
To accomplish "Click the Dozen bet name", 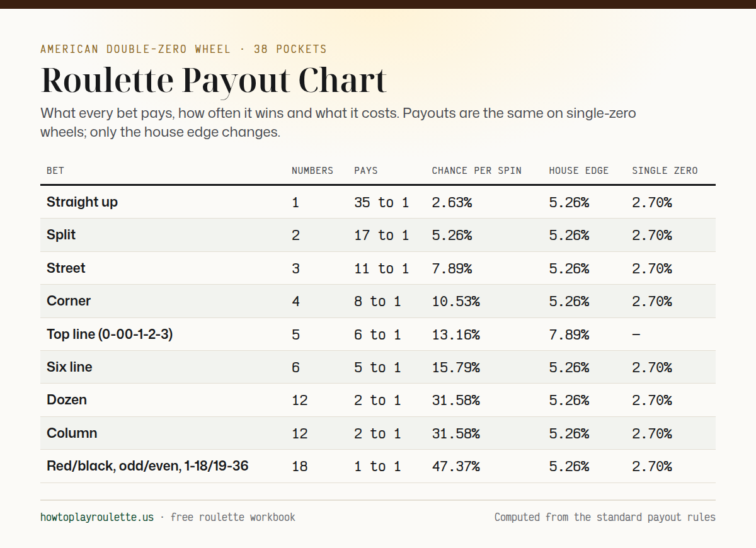I will coord(67,400).
